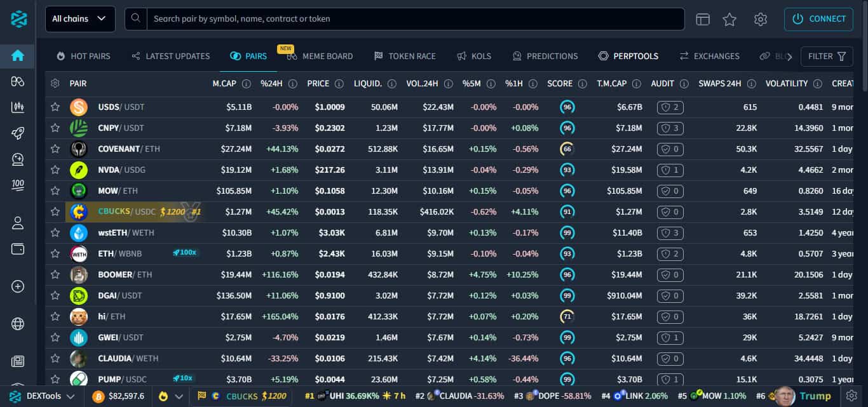Viewport: 868px width, 407px height.
Task: Open favorites star icon in top bar
Action: pyautogui.click(x=729, y=19)
